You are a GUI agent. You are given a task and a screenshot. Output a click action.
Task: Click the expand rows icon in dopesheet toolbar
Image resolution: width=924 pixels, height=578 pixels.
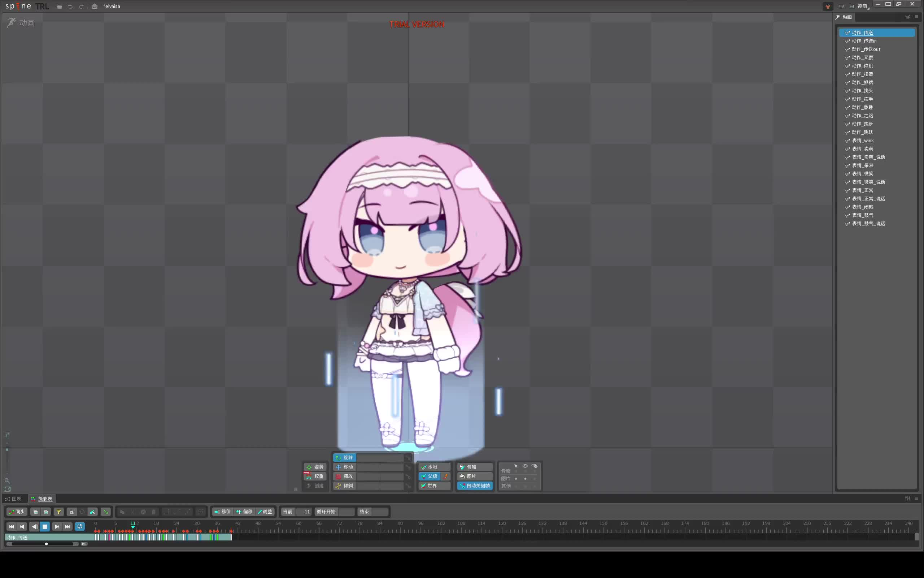tap(46, 512)
